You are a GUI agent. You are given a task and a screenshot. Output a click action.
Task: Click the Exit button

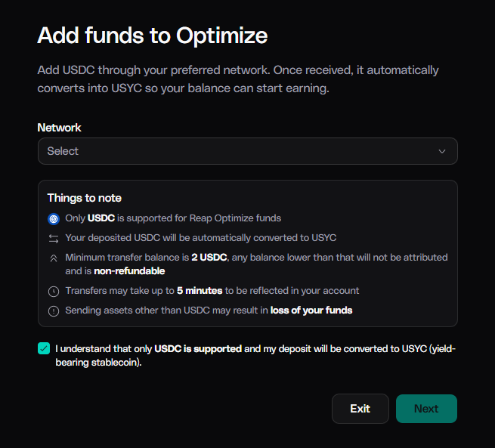click(x=360, y=409)
